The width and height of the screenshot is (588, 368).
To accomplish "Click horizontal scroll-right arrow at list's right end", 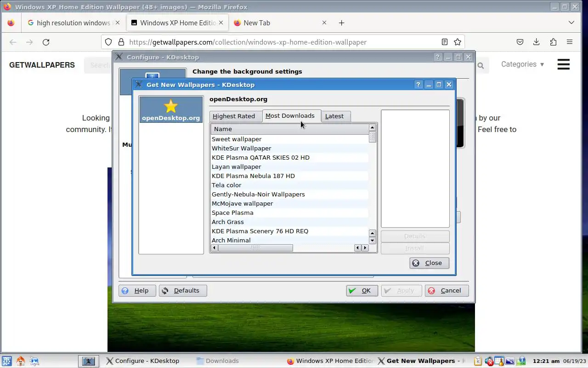I will pos(365,248).
